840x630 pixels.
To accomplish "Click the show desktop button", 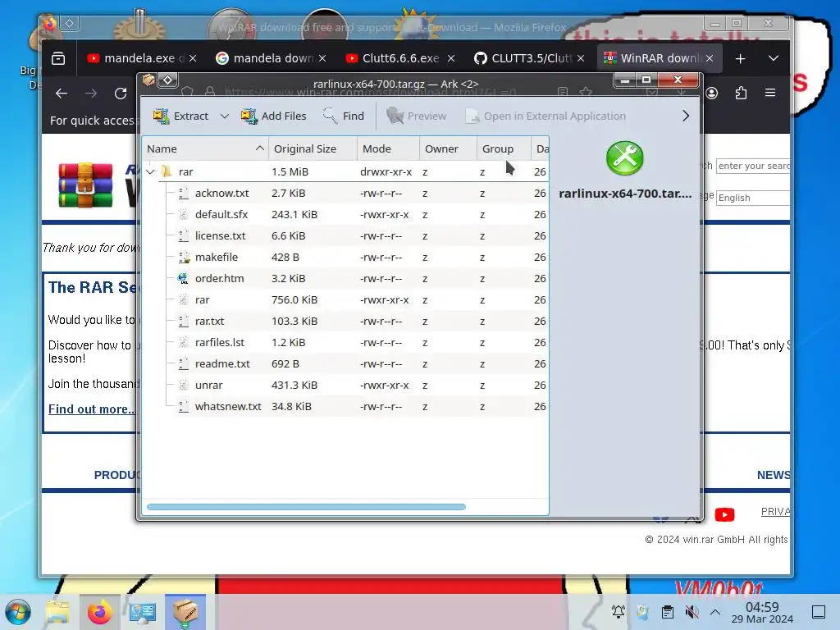I will pyautogui.click(x=819, y=611).
